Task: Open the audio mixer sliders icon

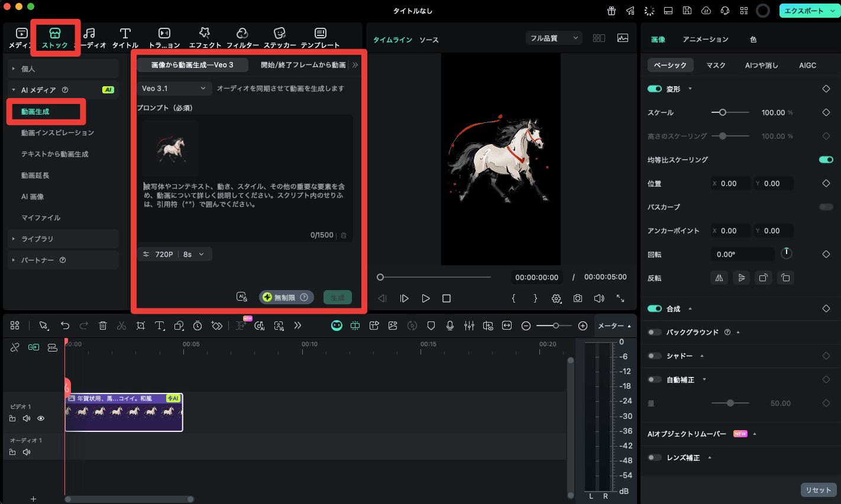Action: click(x=470, y=326)
